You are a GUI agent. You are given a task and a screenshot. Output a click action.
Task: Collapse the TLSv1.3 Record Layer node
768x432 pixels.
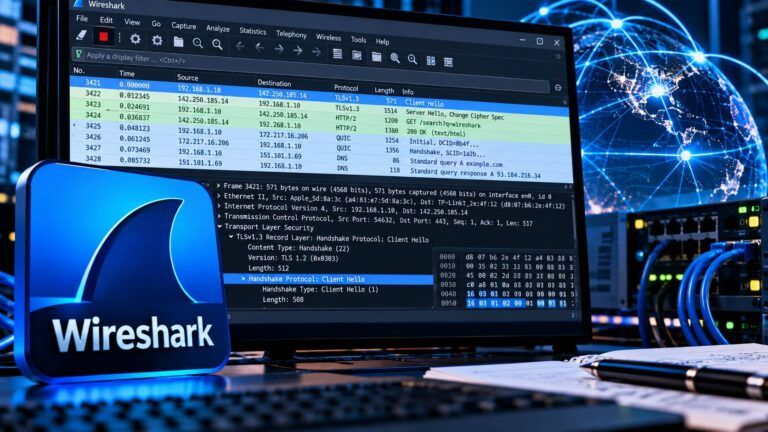pos(231,237)
